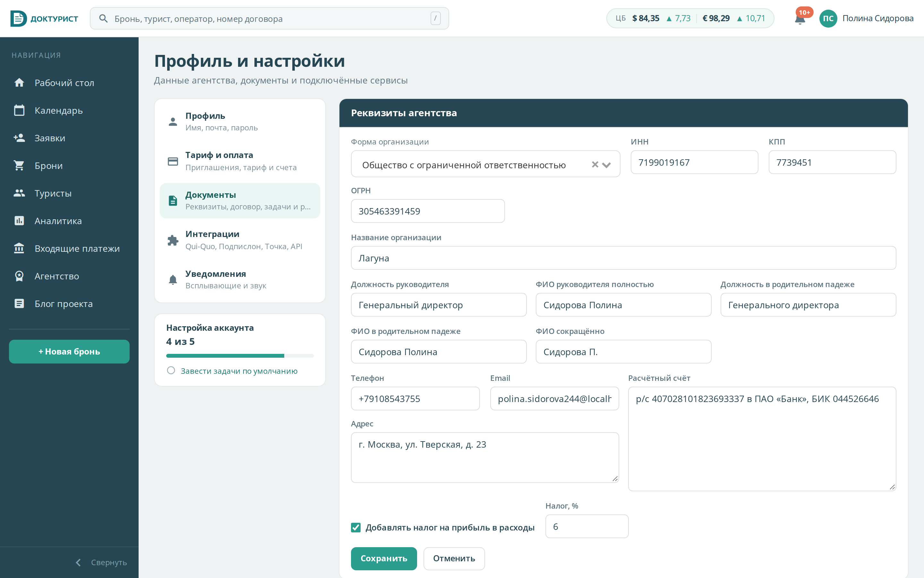Click the ФИО руководителя полностью field
Image resolution: width=924 pixels, height=578 pixels.
click(x=623, y=305)
